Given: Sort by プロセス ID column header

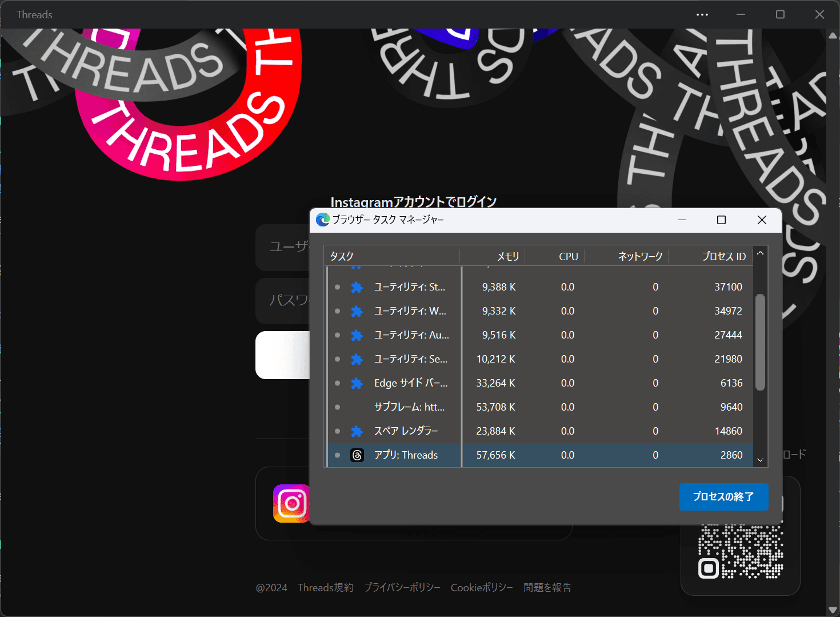Looking at the screenshot, I should click(x=710, y=256).
